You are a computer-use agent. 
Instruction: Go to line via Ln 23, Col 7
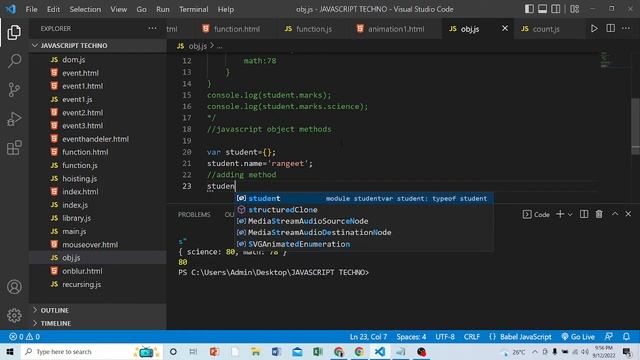(x=368, y=337)
